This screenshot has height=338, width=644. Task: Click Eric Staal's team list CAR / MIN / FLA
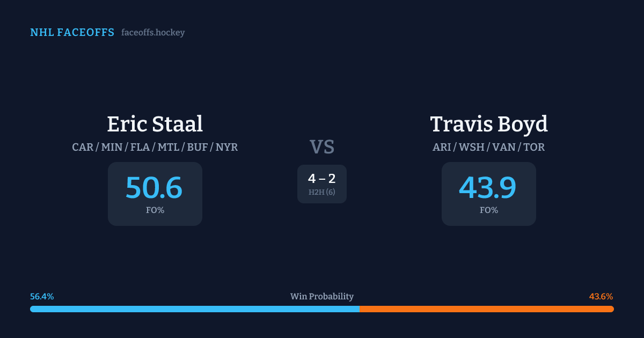coord(155,147)
